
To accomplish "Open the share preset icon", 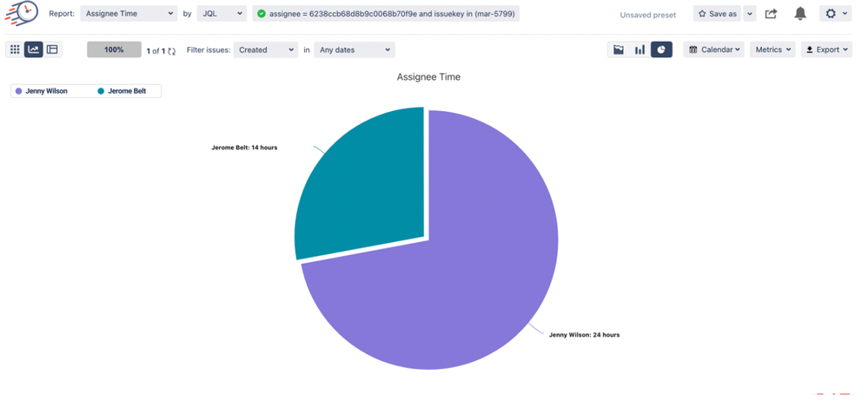I will tap(772, 14).
